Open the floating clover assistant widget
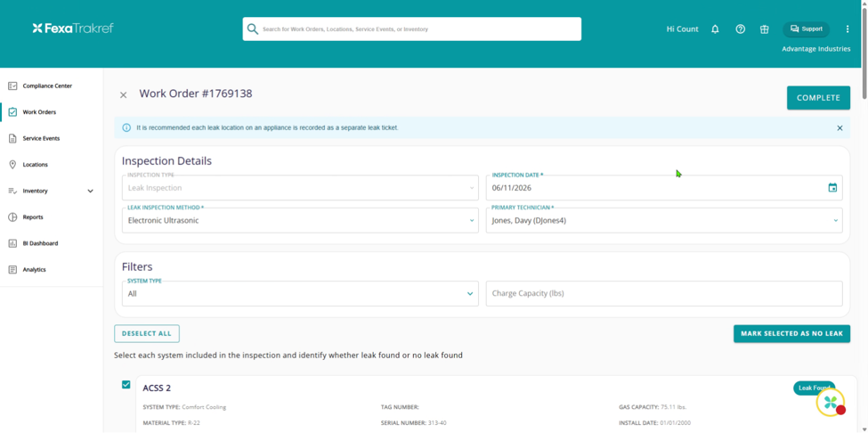Viewport: 868px width, 433px height. [831, 403]
